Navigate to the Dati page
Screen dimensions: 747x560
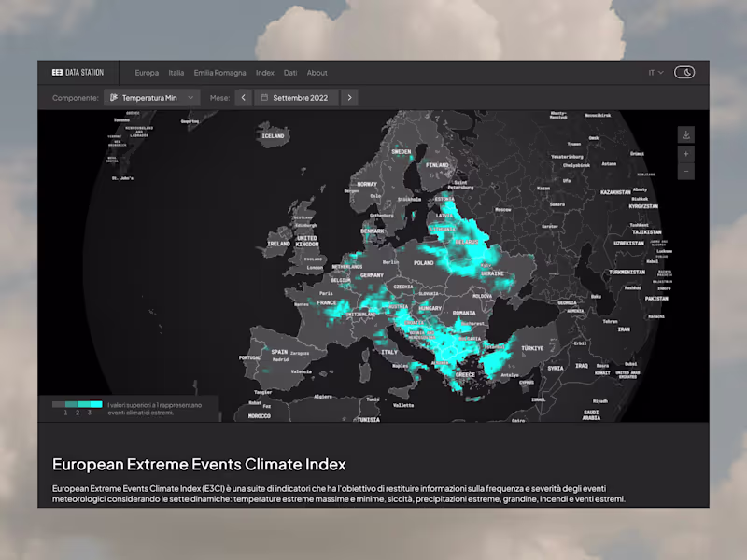click(x=289, y=72)
